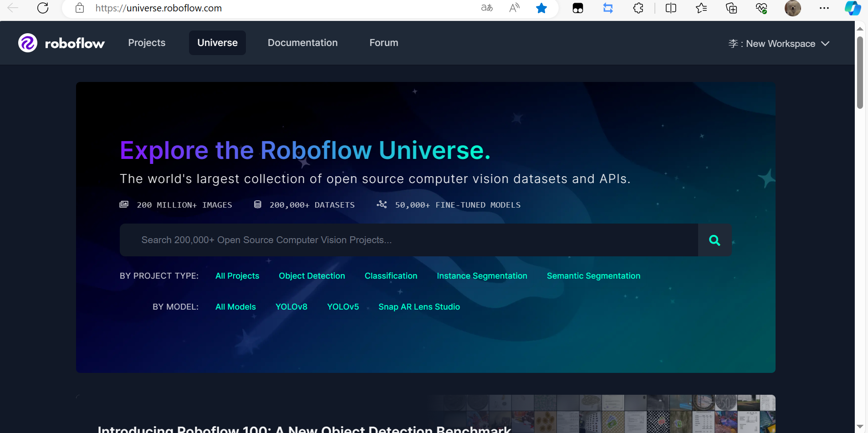This screenshot has height=433, width=868.
Task: Click the back arrow in browser
Action: click(13, 8)
